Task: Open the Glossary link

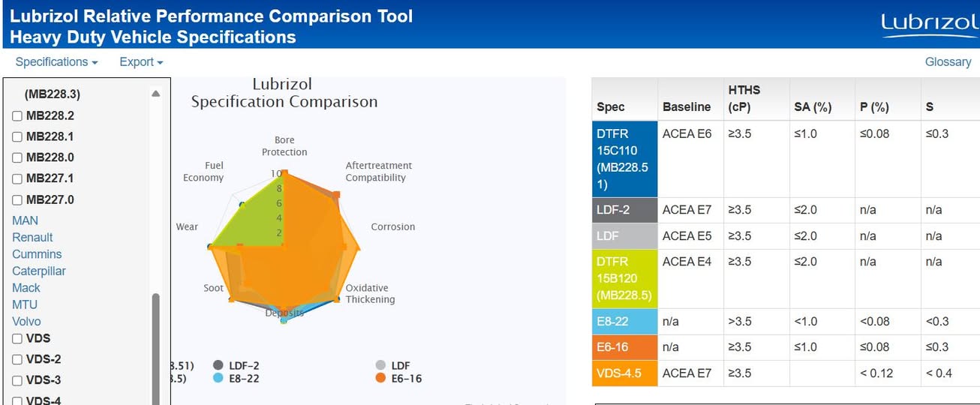Action: pyautogui.click(x=948, y=62)
